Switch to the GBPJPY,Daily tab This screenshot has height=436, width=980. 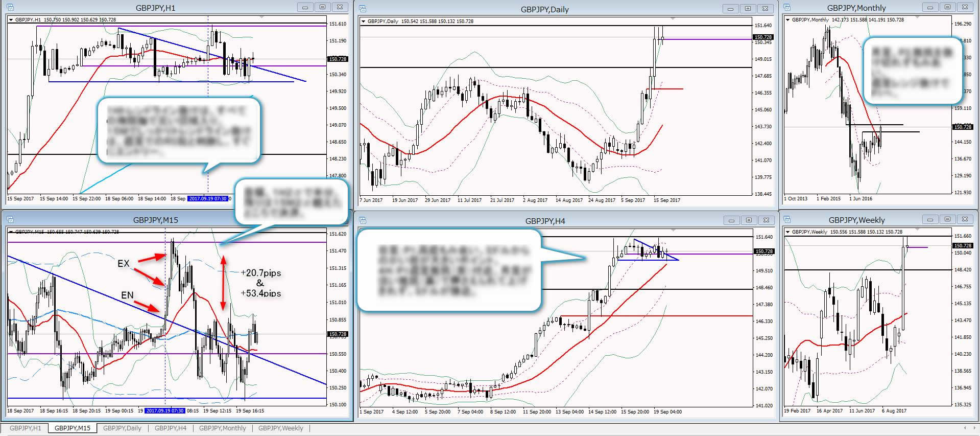click(122, 428)
